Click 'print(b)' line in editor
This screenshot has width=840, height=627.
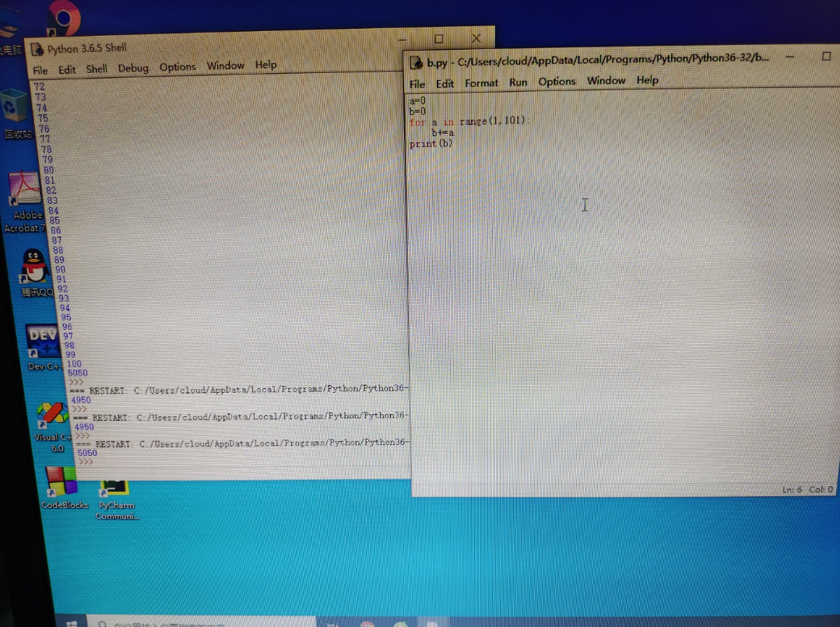431,143
